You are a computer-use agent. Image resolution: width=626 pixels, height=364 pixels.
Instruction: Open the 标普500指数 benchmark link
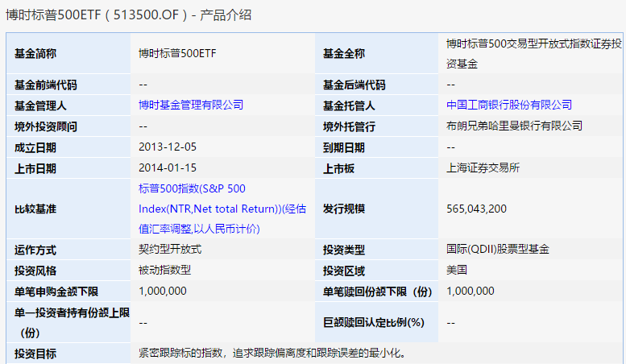pos(222,209)
